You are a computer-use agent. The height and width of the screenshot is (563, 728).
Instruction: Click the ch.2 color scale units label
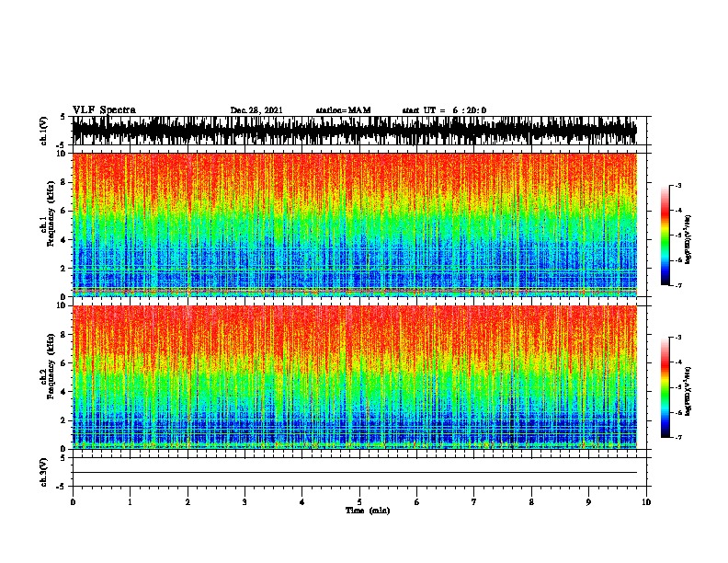pyautogui.click(x=688, y=392)
